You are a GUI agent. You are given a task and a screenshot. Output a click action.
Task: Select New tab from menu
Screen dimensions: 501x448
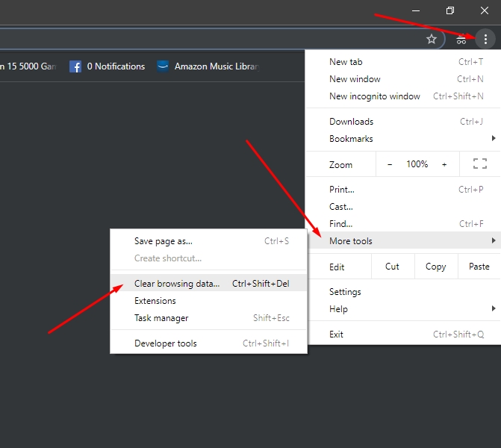click(403, 62)
